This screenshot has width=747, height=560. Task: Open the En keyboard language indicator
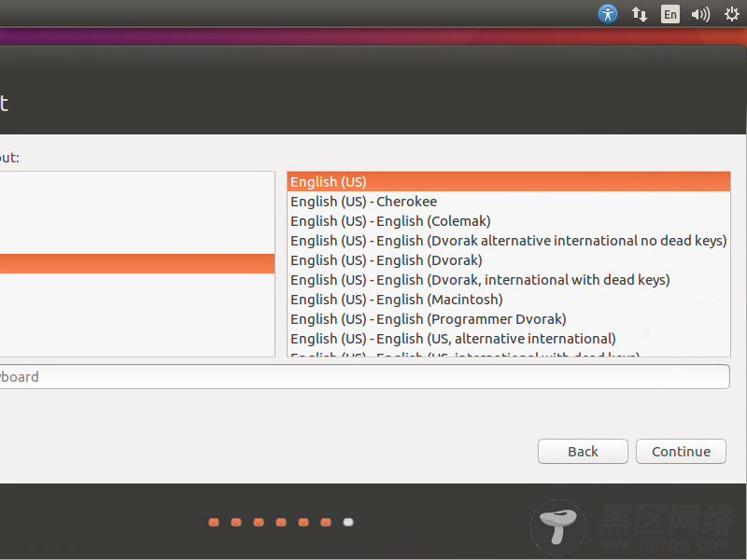[x=669, y=14]
